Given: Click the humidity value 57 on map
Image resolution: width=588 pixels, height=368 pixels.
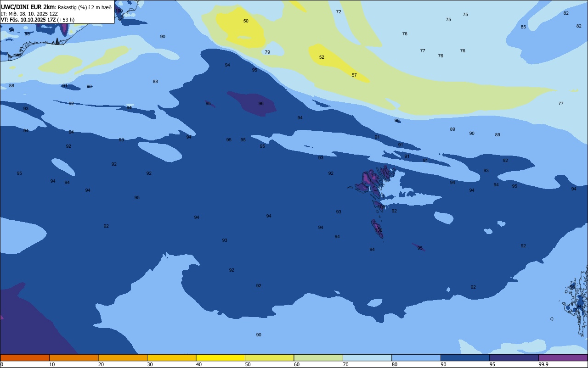Looking at the screenshot, I should [354, 75].
